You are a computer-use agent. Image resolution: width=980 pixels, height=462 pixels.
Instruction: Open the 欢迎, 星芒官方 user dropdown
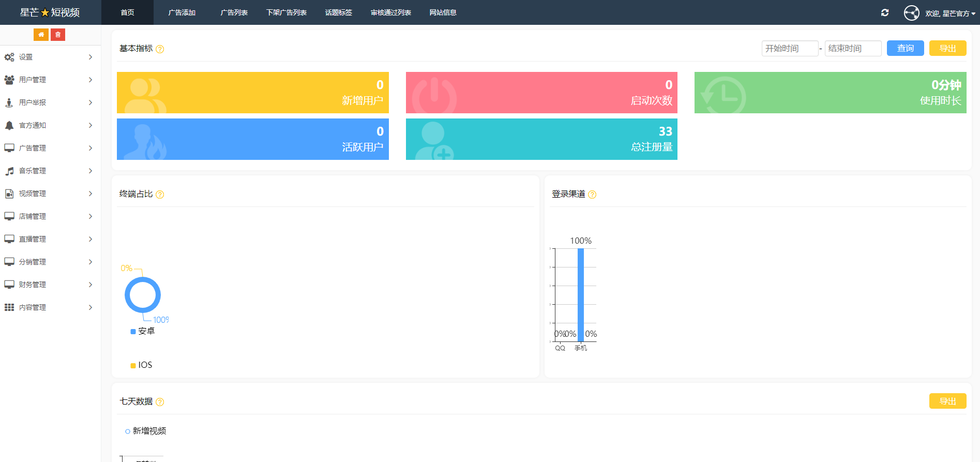click(950, 13)
